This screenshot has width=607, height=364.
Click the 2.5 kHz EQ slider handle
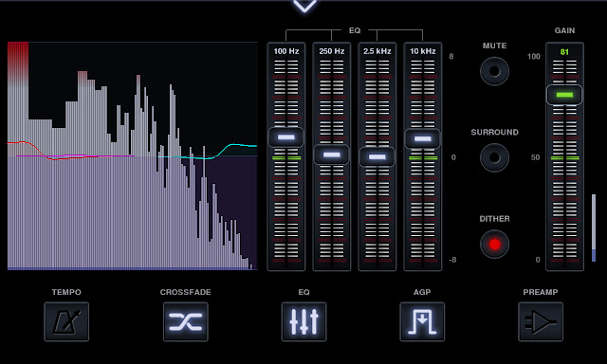coord(377,156)
